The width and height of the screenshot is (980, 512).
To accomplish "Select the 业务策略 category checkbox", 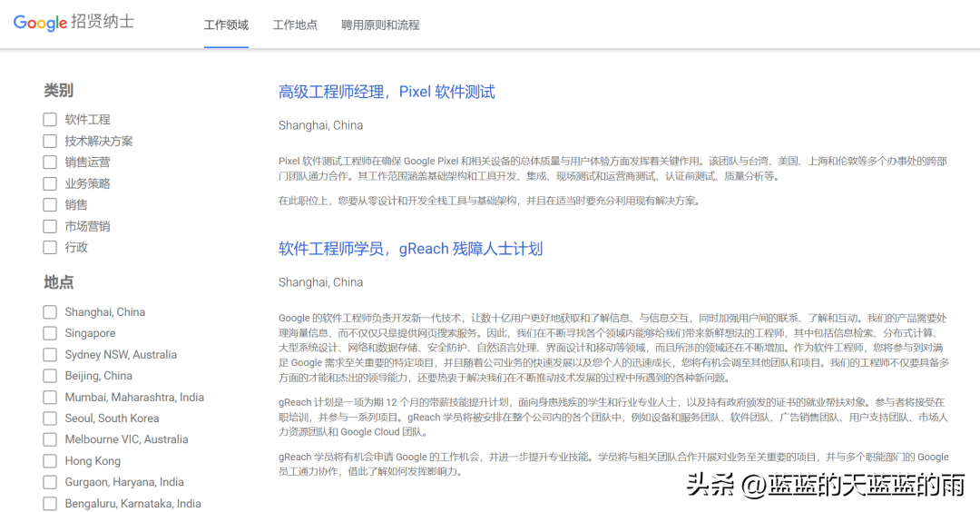I will (x=50, y=183).
